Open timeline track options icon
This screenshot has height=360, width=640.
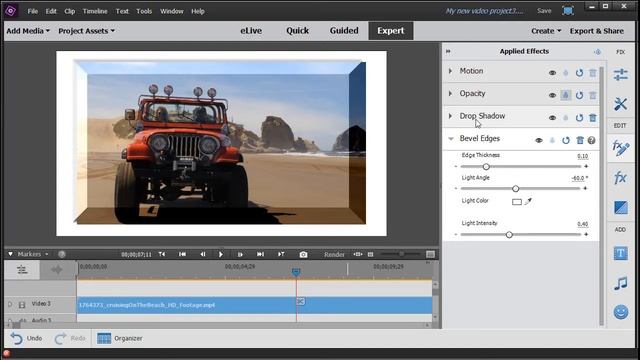coord(22,269)
